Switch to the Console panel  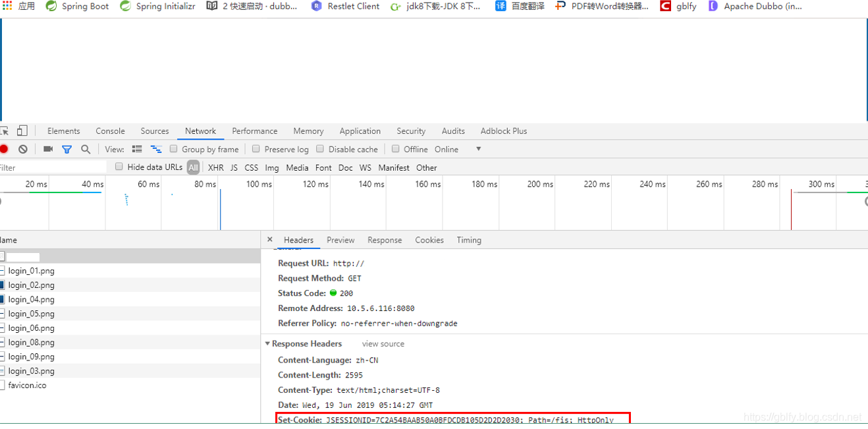pyautogui.click(x=110, y=131)
